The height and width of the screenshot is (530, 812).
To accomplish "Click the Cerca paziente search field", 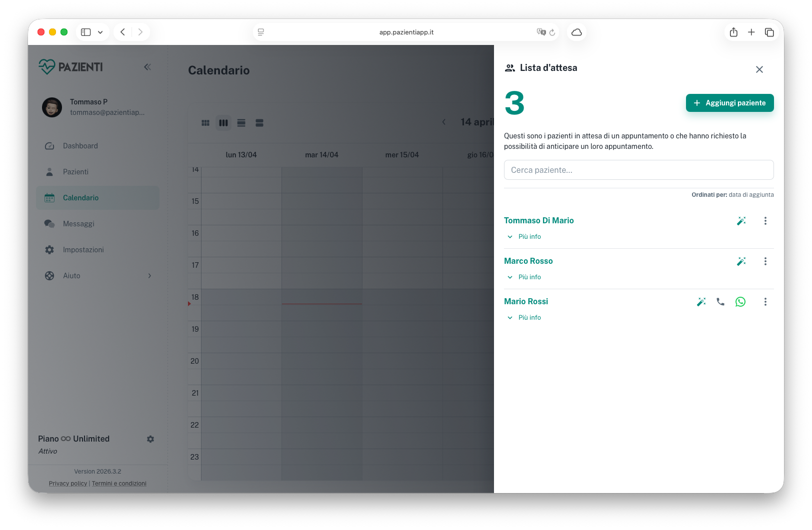I will tap(638, 170).
